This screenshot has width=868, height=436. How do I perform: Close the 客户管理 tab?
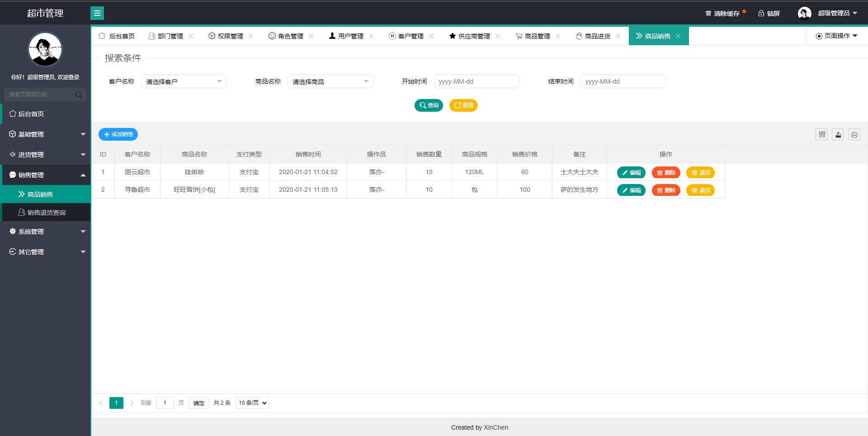[x=431, y=36]
